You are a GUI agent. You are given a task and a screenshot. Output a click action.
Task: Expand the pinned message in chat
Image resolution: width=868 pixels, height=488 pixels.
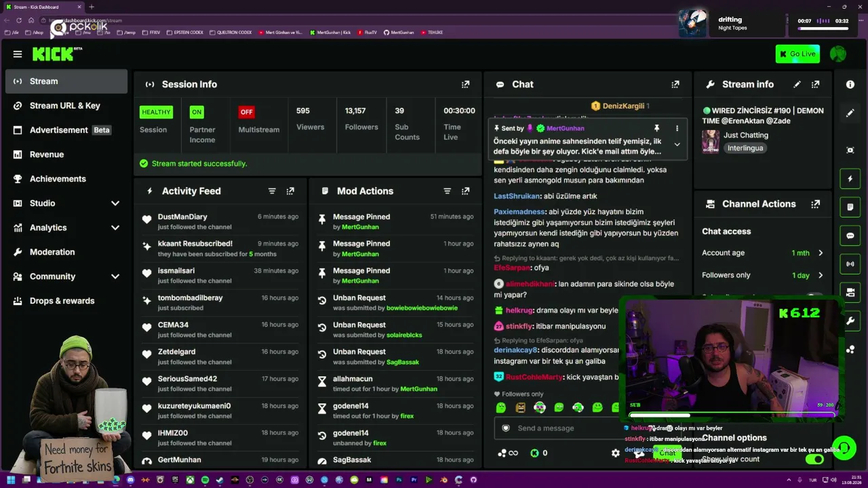tap(677, 144)
